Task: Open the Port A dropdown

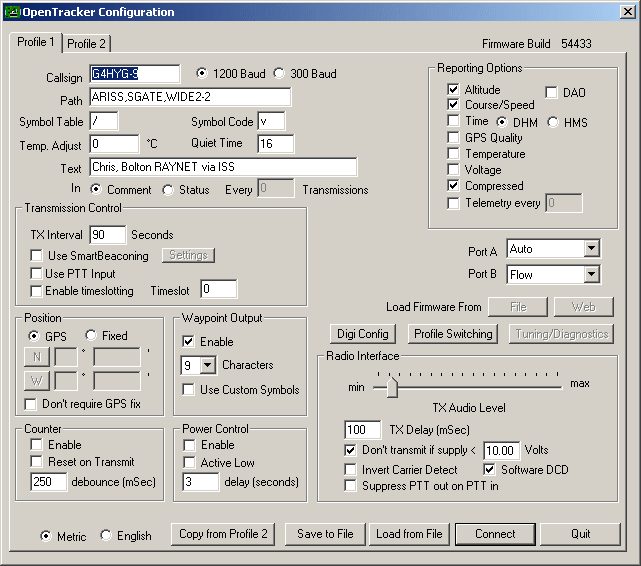Action: (x=592, y=248)
